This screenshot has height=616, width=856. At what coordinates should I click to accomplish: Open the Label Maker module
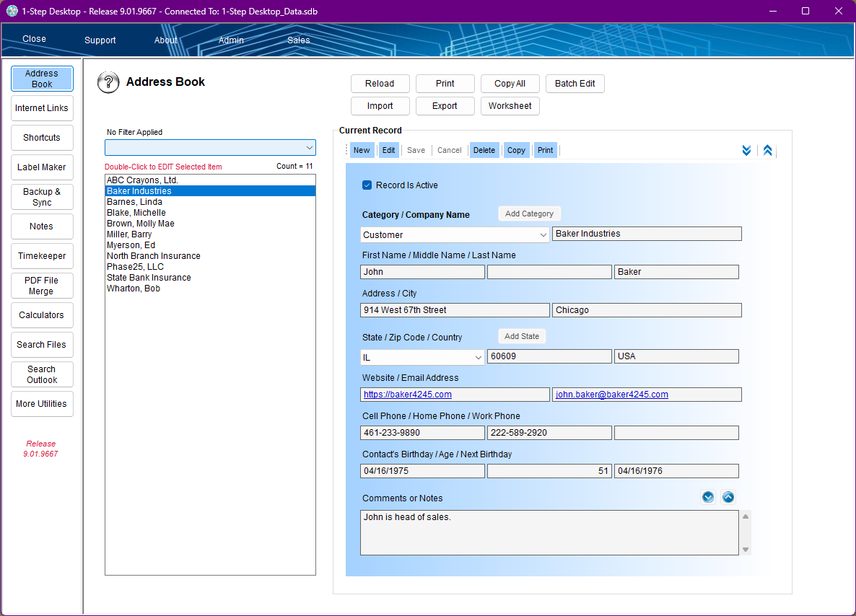(42, 167)
